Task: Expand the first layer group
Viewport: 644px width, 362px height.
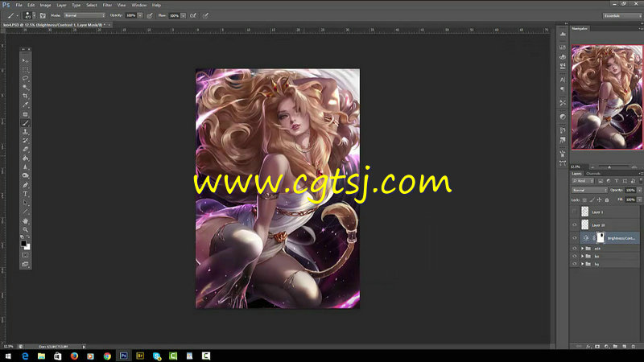Action: [x=582, y=249]
